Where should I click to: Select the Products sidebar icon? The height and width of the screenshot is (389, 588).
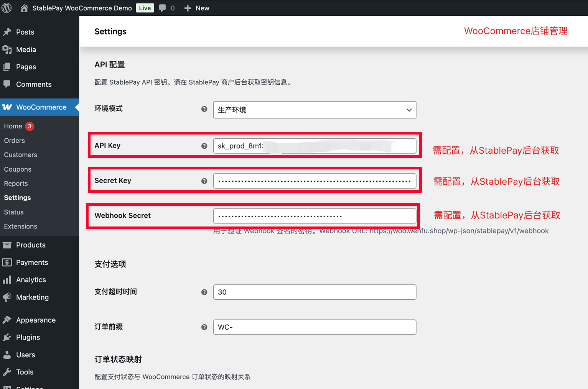tap(8, 245)
